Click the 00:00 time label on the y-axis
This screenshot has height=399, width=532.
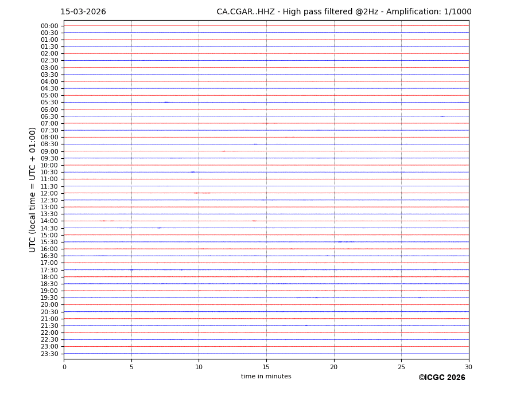pyautogui.click(x=49, y=26)
